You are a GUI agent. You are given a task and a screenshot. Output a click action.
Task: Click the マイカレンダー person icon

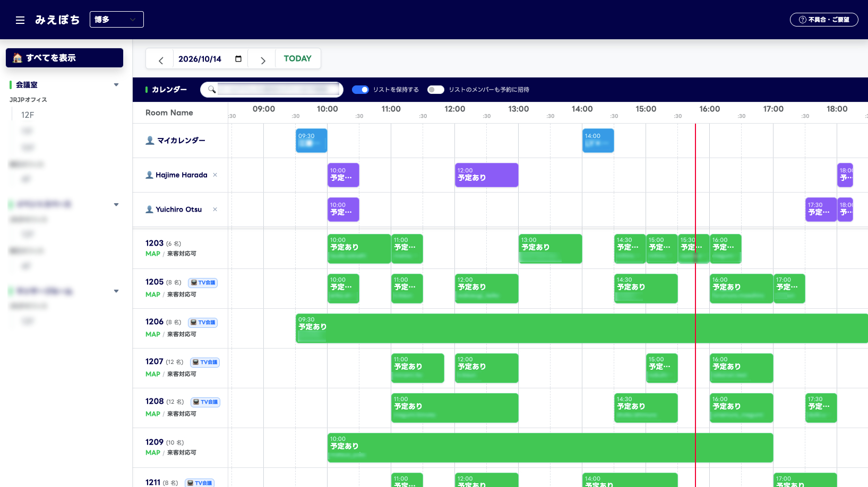[150, 141]
